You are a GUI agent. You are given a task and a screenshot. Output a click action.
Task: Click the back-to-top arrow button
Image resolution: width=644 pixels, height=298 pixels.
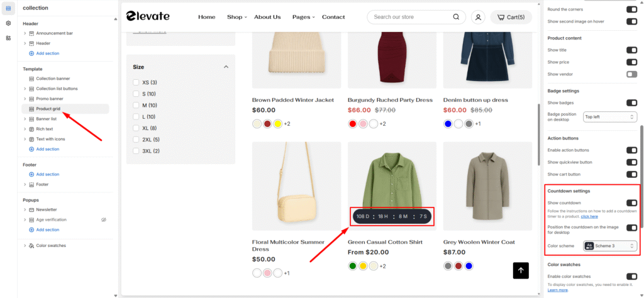tap(521, 270)
